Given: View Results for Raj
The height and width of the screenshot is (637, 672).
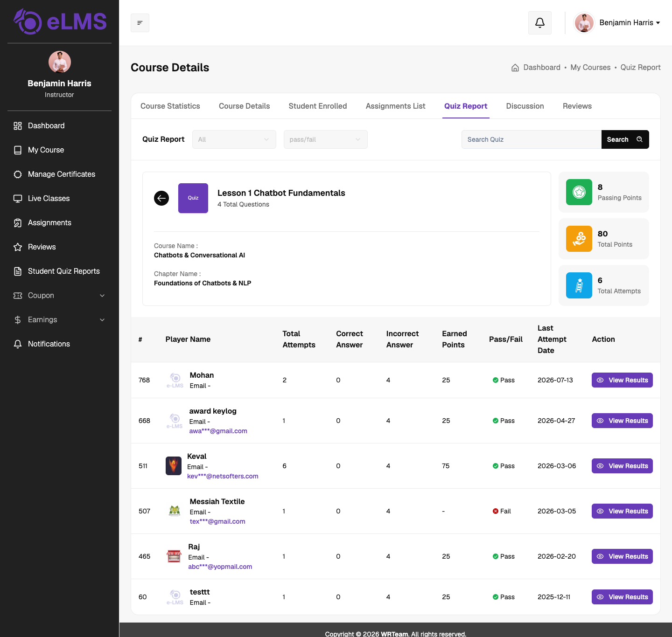Looking at the screenshot, I should pos(622,556).
